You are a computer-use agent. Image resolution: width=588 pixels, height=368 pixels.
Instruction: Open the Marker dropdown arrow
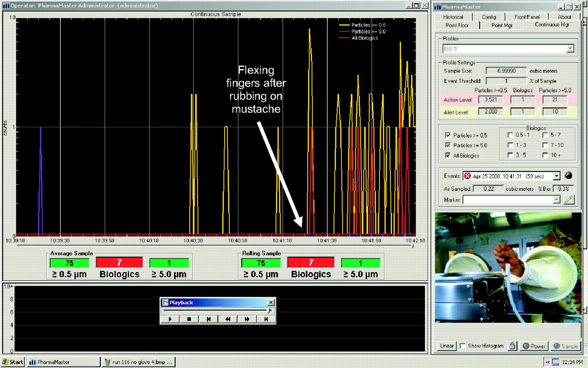557,200
